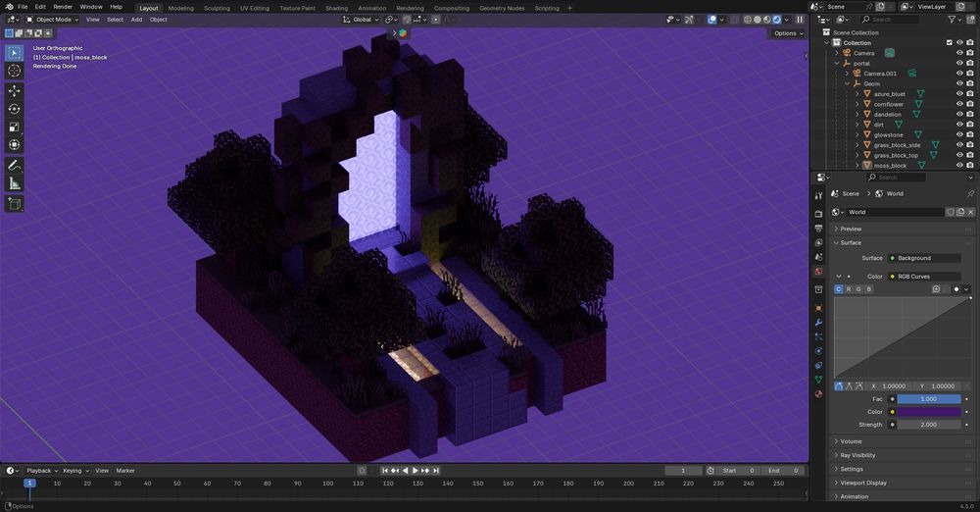Open the Global orientation dropdown

(x=362, y=20)
